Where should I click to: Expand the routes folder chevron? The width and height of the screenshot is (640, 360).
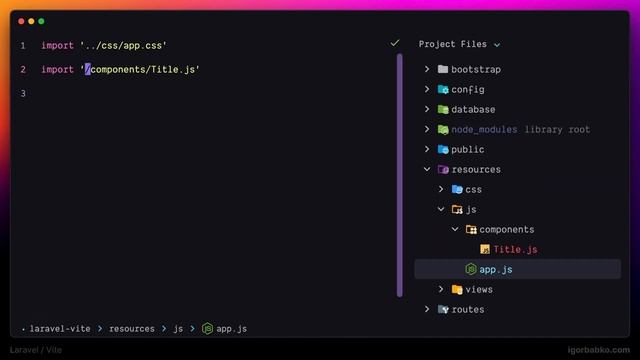[x=427, y=309]
